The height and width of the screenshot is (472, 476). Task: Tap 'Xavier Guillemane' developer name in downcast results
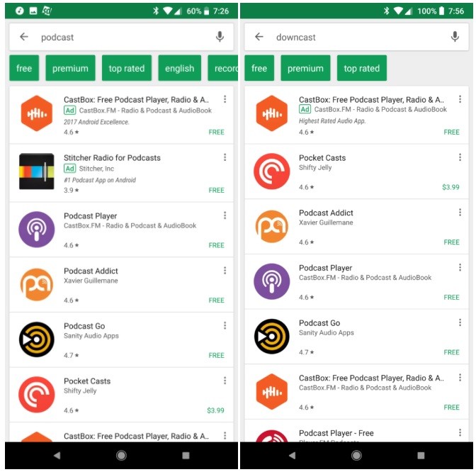pos(326,223)
